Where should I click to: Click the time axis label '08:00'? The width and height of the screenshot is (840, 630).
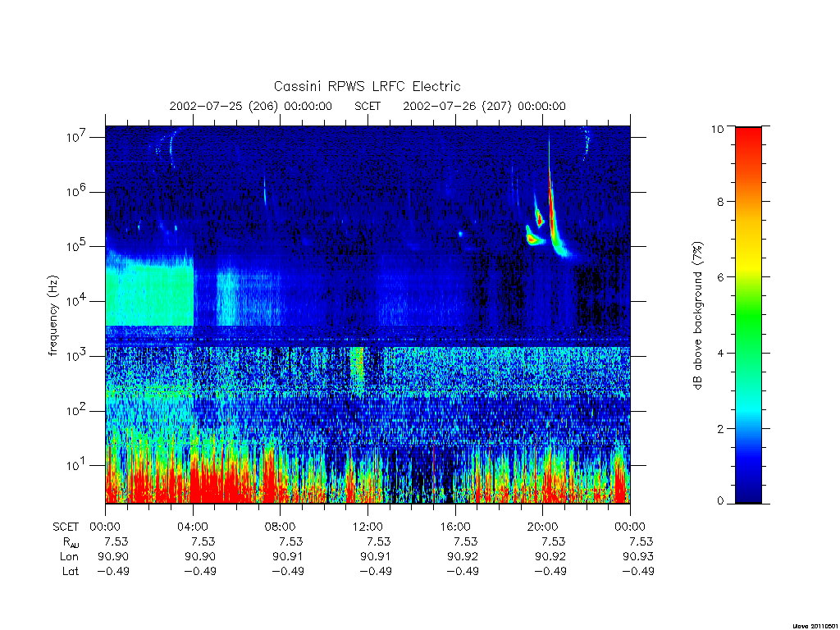pos(281,527)
